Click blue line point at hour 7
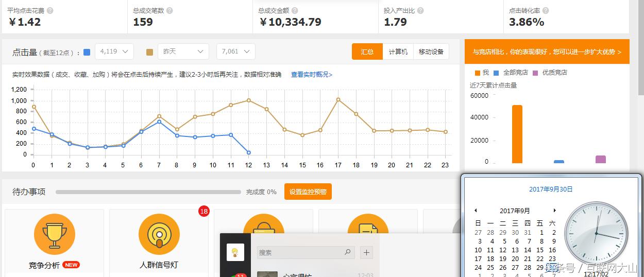 click(x=159, y=122)
